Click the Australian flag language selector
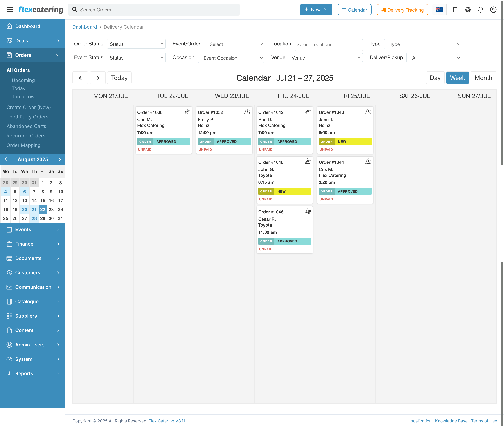This screenshot has width=504, height=427. coord(439,10)
